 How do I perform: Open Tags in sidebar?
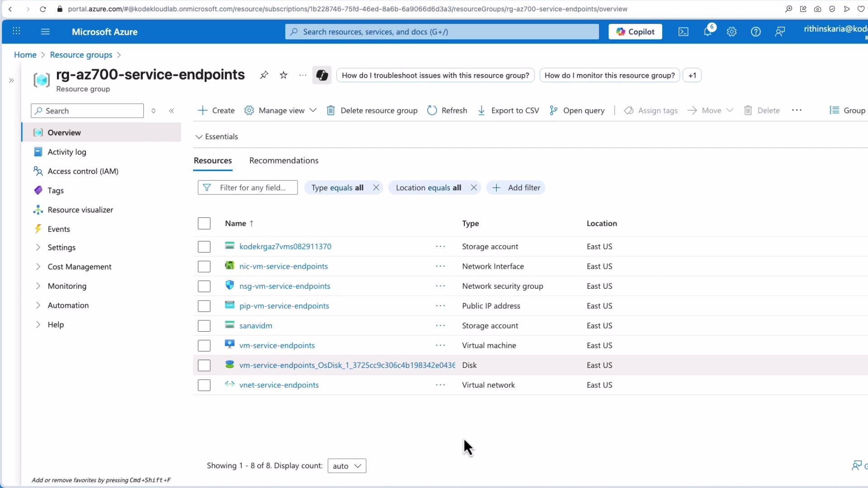pos(56,191)
